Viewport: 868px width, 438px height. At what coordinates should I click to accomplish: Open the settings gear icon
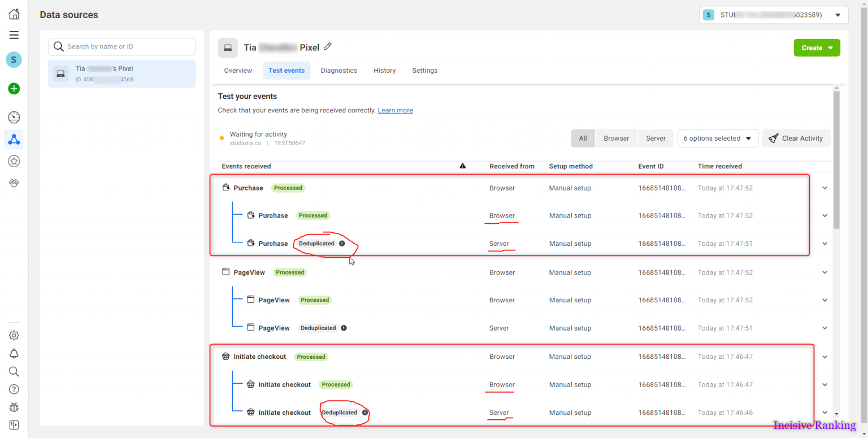(14, 335)
